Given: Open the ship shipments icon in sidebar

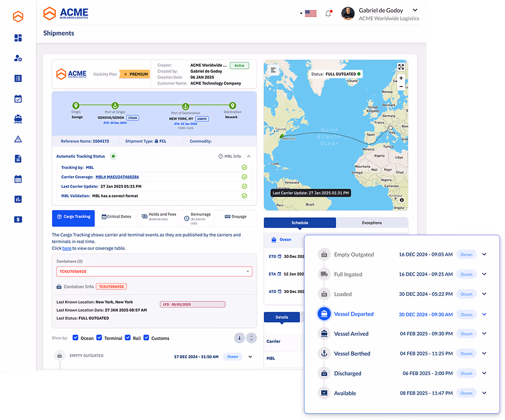Looking at the screenshot, I should pos(18,119).
